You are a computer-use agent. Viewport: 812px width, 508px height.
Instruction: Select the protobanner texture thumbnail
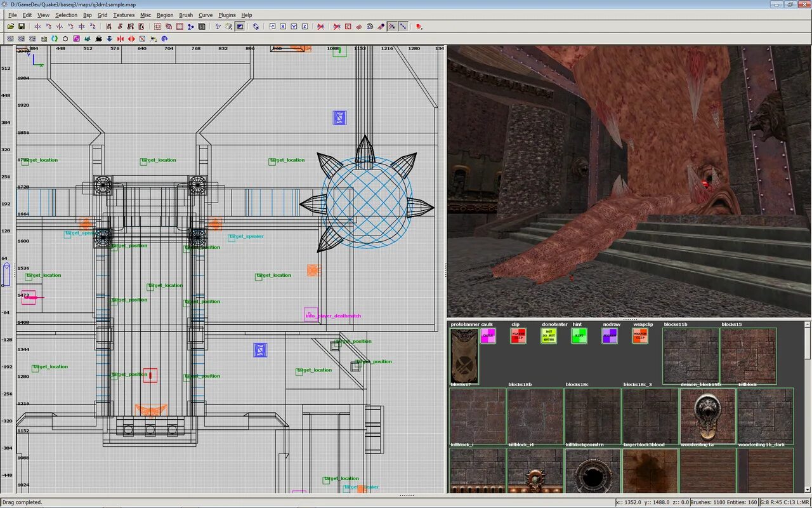464,356
